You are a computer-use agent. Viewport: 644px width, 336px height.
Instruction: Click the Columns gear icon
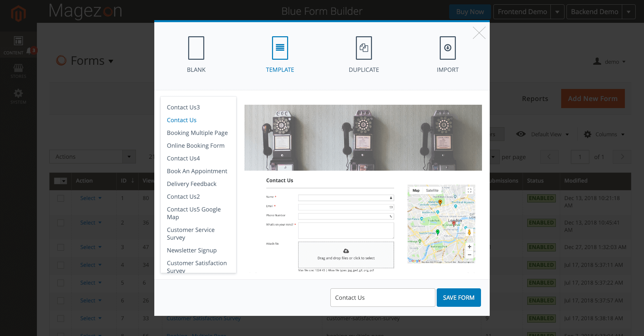[x=588, y=134]
